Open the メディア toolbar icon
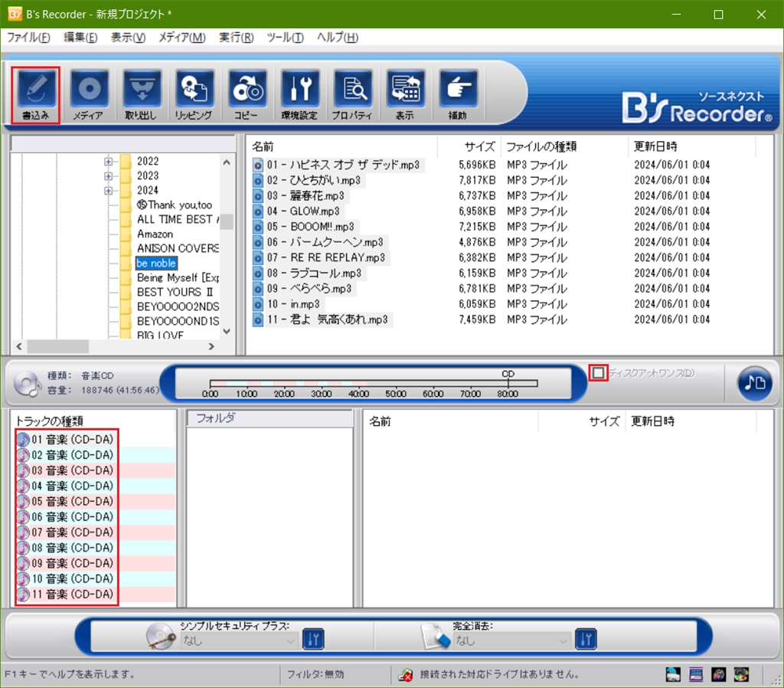784x688 pixels. (89, 94)
